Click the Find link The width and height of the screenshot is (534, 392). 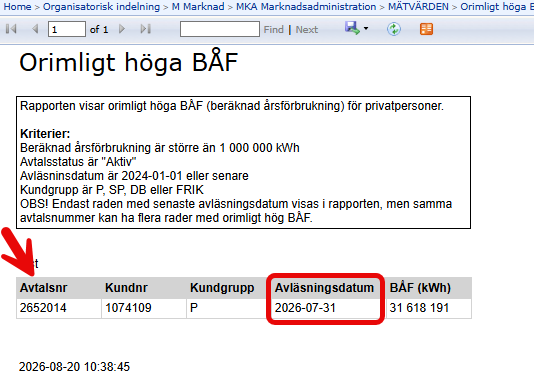tap(273, 30)
